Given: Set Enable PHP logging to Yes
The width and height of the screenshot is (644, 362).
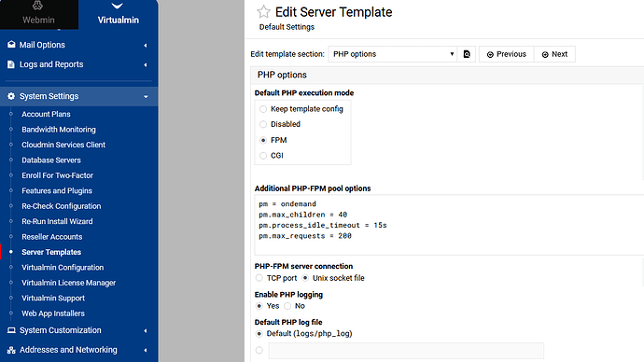Looking at the screenshot, I should click(x=259, y=306).
